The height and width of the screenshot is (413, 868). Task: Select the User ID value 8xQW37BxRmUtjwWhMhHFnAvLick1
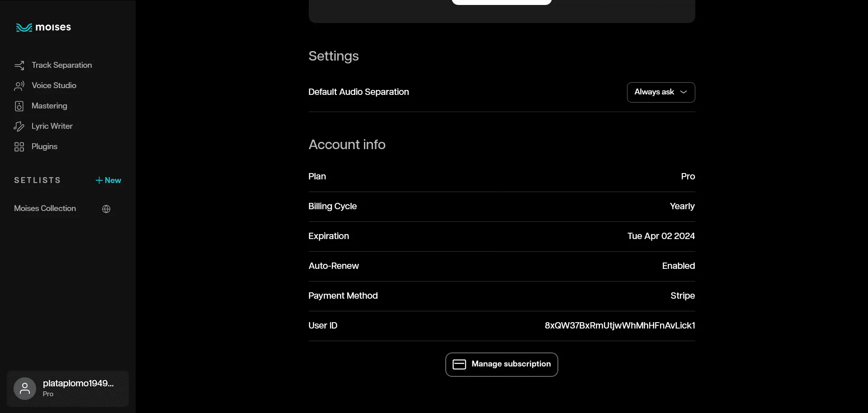coord(620,326)
